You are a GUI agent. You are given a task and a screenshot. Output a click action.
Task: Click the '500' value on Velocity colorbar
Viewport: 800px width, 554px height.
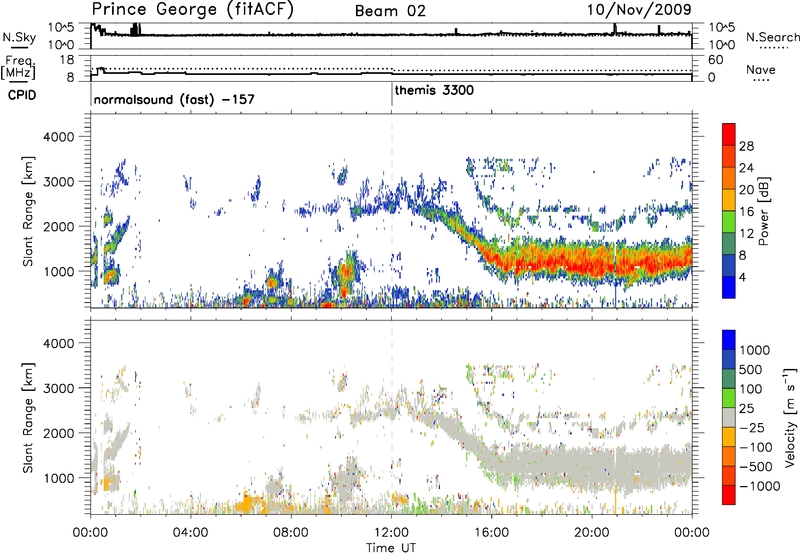click(x=751, y=369)
